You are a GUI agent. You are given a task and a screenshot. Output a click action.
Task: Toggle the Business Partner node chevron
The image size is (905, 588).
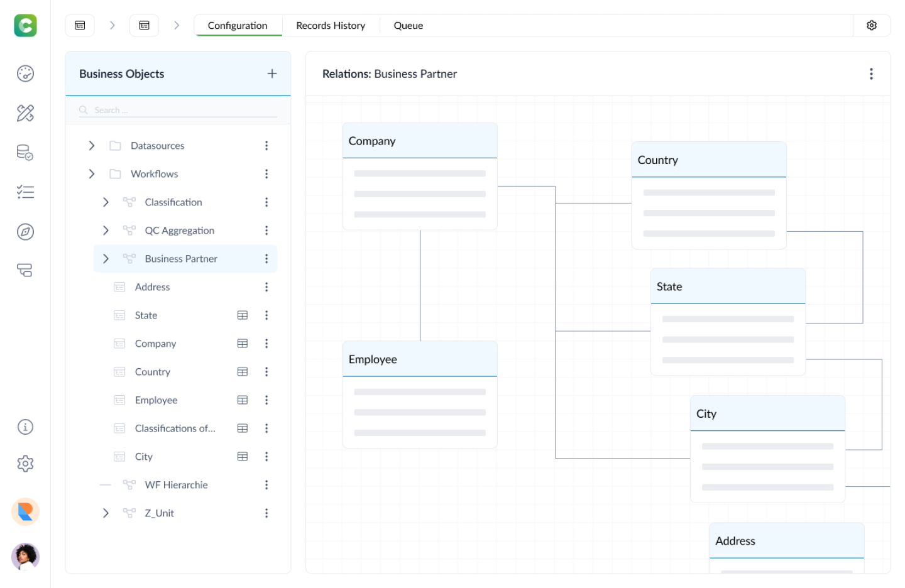coord(106,259)
